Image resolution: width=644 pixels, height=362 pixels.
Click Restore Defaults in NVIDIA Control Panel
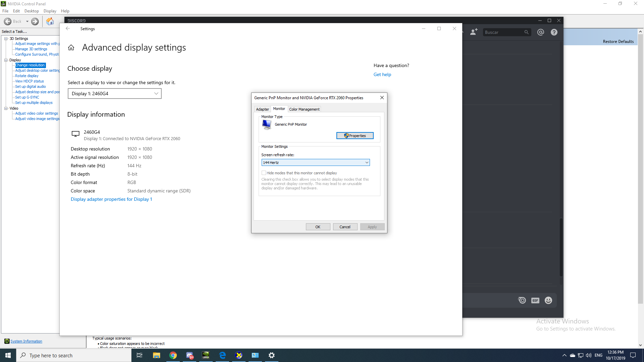point(618,42)
